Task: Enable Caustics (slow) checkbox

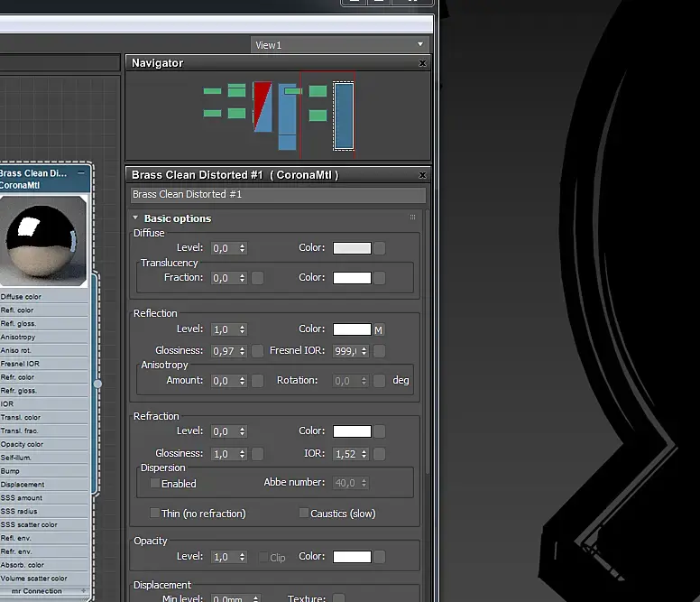Action: tap(304, 513)
